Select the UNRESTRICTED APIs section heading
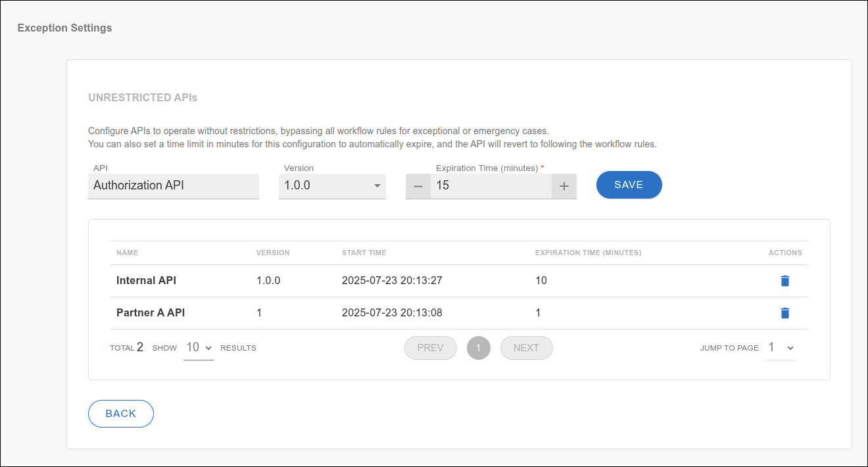868x467 pixels. [x=143, y=97]
